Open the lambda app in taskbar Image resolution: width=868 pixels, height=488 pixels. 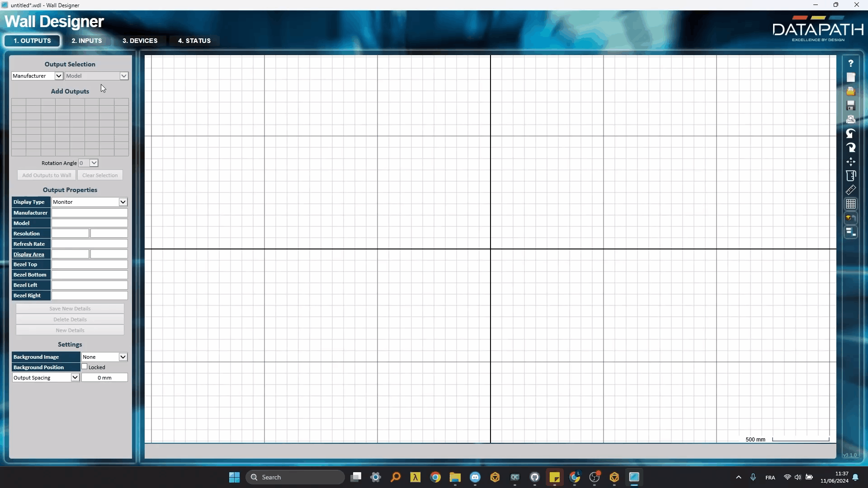pos(415,477)
